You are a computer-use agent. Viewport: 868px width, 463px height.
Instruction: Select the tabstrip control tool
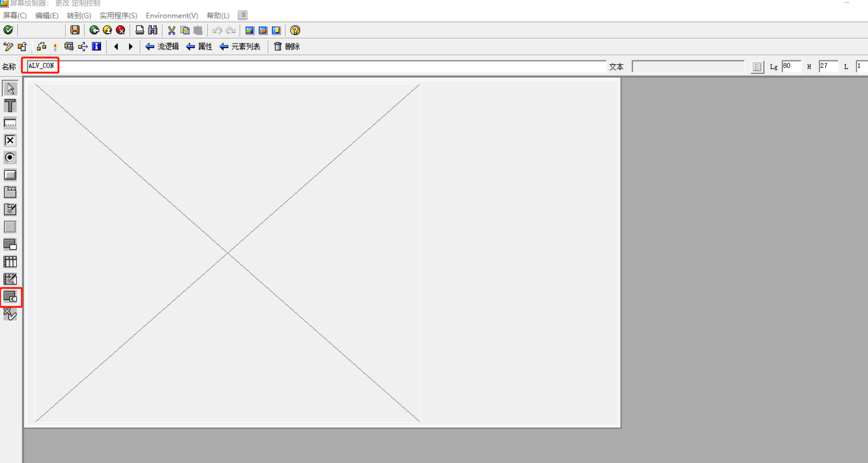[x=10, y=192]
